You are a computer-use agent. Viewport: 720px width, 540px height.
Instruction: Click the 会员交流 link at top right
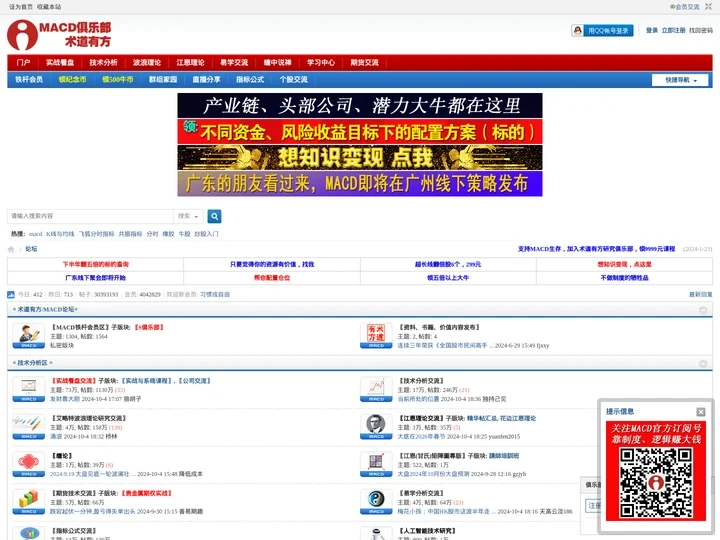pos(687,7)
